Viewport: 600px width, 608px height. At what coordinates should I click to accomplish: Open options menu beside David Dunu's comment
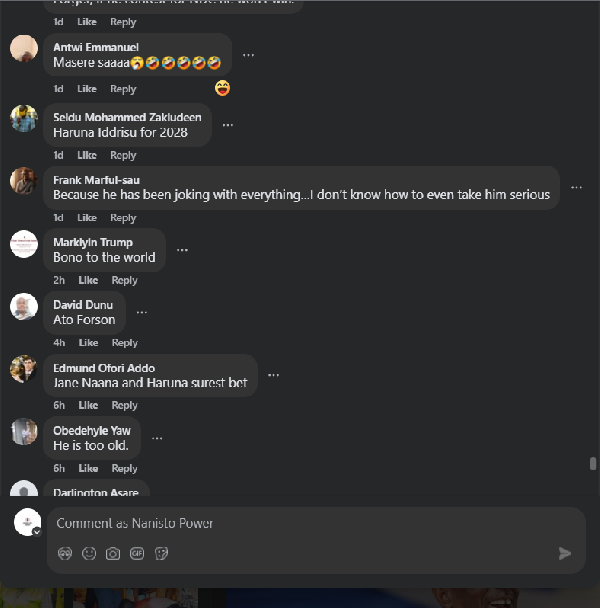click(x=141, y=312)
